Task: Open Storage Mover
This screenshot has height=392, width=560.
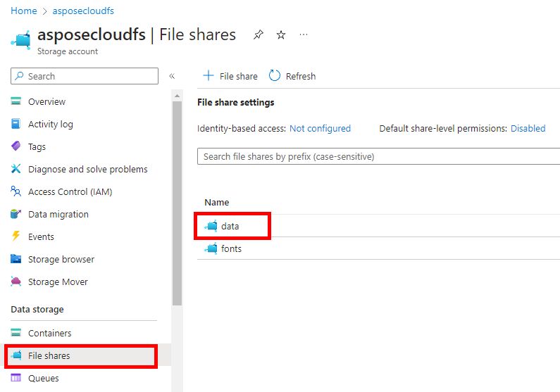Action: point(58,282)
